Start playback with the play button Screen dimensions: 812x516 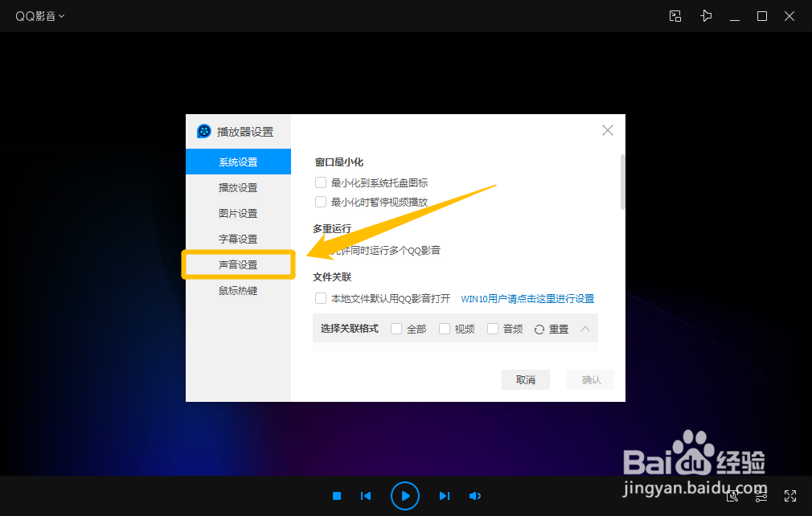405,496
